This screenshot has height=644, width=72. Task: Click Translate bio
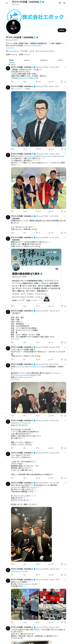(10, 48)
